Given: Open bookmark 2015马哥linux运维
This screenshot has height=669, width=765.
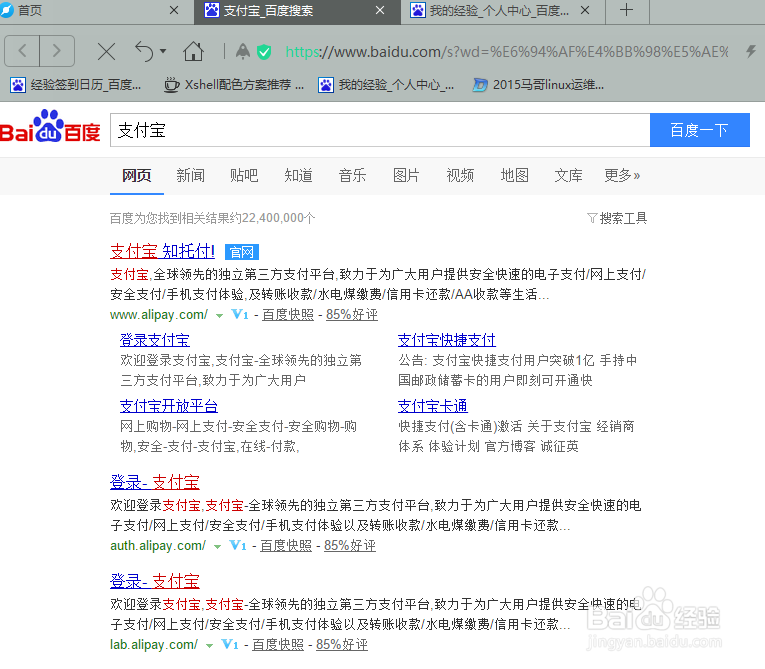Looking at the screenshot, I should point(538,85).
